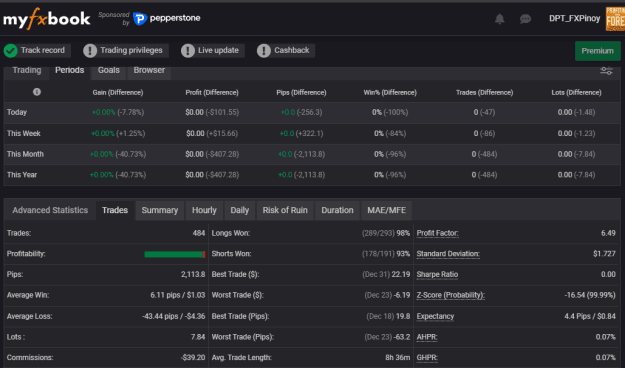Open the DPT_FXPinoy username menu
Image resolution: width=625 pixels, height=368 pixels.
(574, 18)
